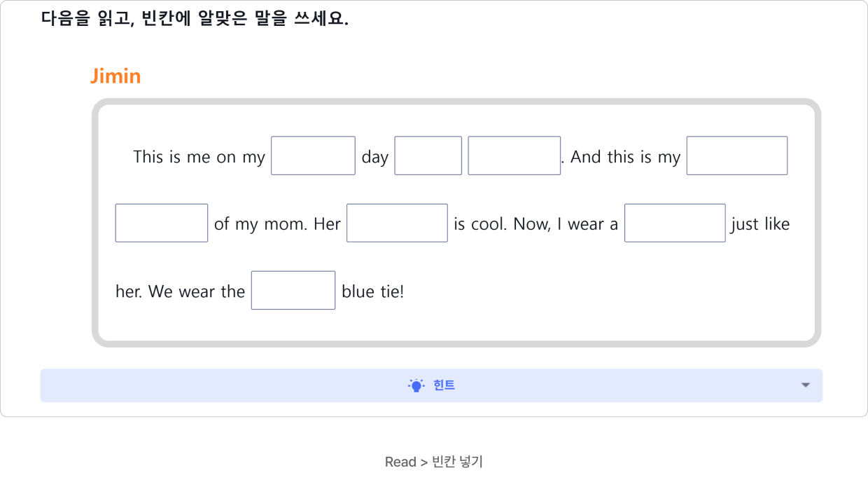Click the 'This is me on my' text
Image resolution: width=868 pixels, height=496 pixels.
pyautogui.click(x=199, y=157)
